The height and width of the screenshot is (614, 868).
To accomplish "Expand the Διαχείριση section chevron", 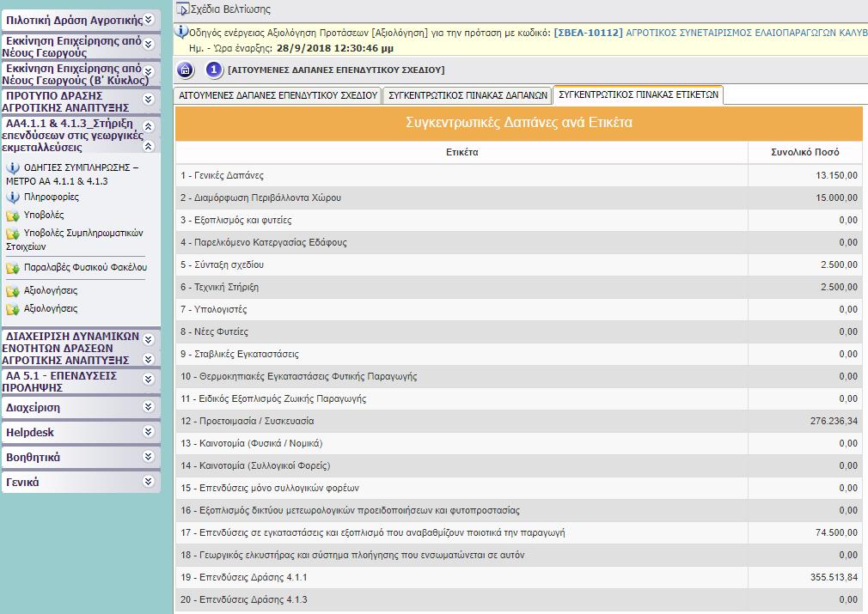I will click(149, 406).
